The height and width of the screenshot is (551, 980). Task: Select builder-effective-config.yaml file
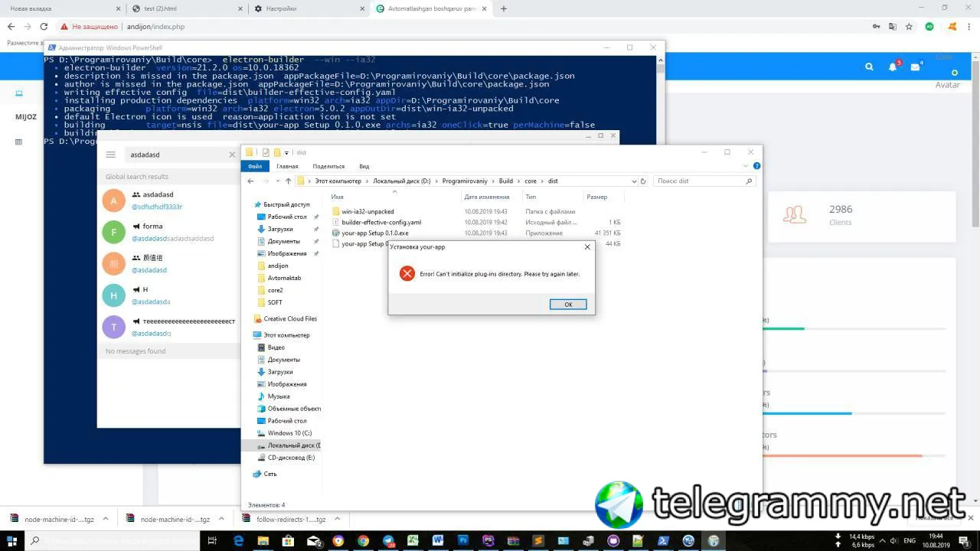[381, 222]
